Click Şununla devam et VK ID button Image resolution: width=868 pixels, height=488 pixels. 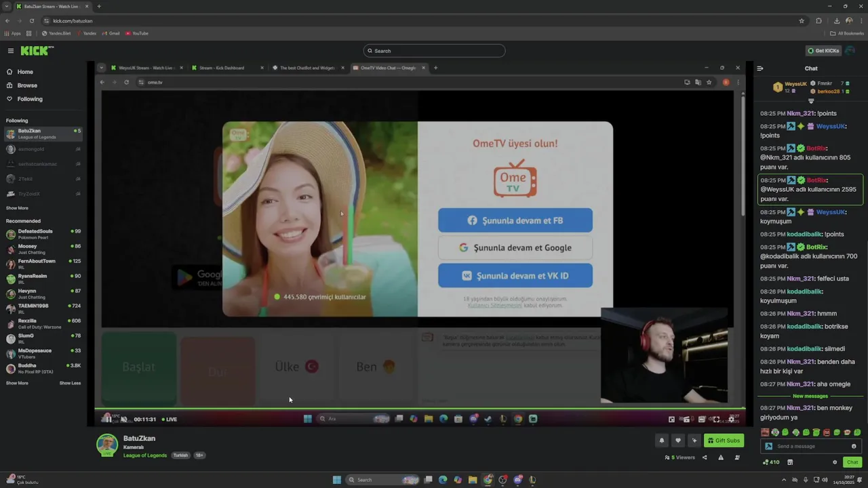(x=515, y=276)
